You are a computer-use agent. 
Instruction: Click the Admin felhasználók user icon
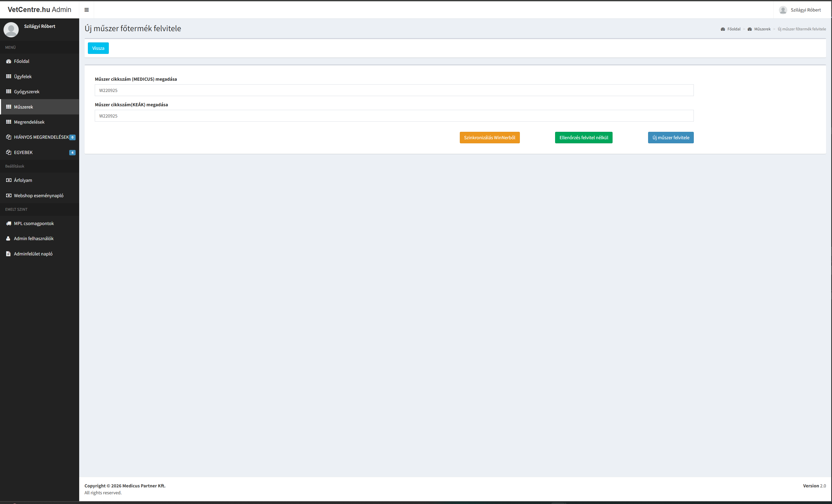point(8,238)
